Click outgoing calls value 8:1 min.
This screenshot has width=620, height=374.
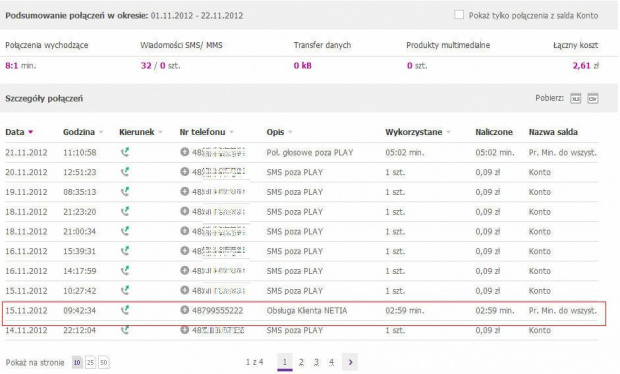click(21, 66)
